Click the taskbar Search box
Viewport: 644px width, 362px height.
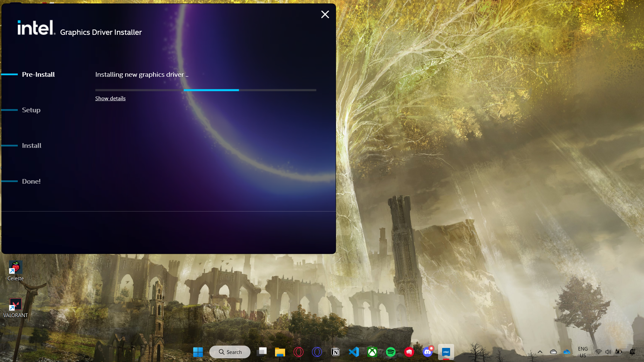[x=230, y=352]
